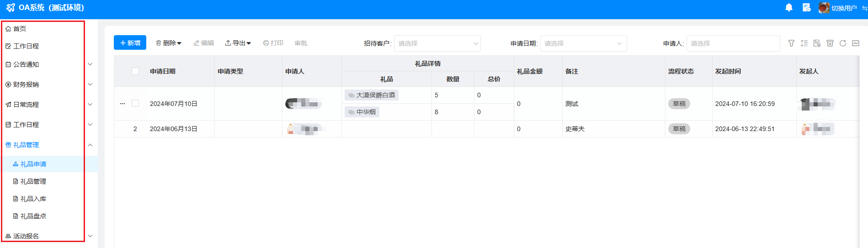Viewport: 868px width, 248px height.
Task: Toggle the select-all checkbox in table header
Action: 135,71
